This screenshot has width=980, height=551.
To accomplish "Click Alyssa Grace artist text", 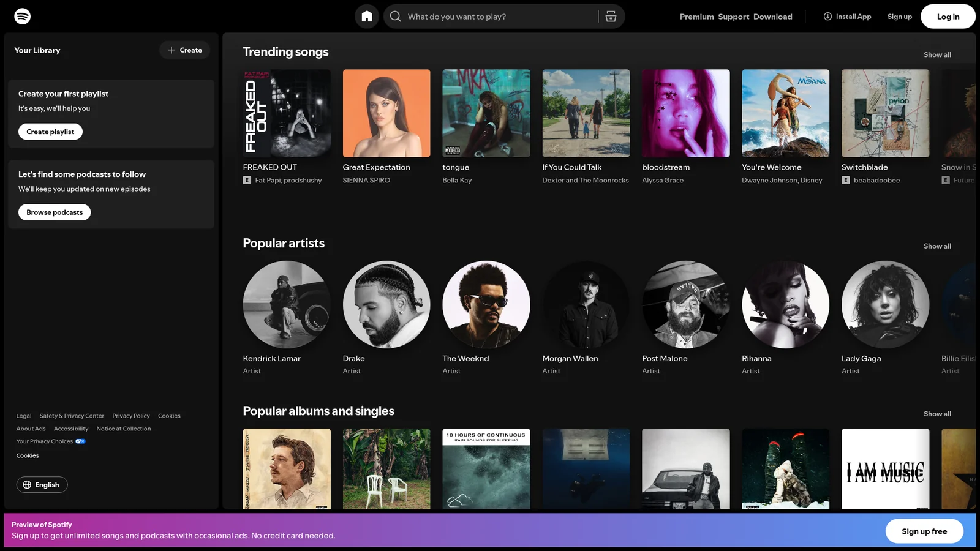I will pos(663,181).
